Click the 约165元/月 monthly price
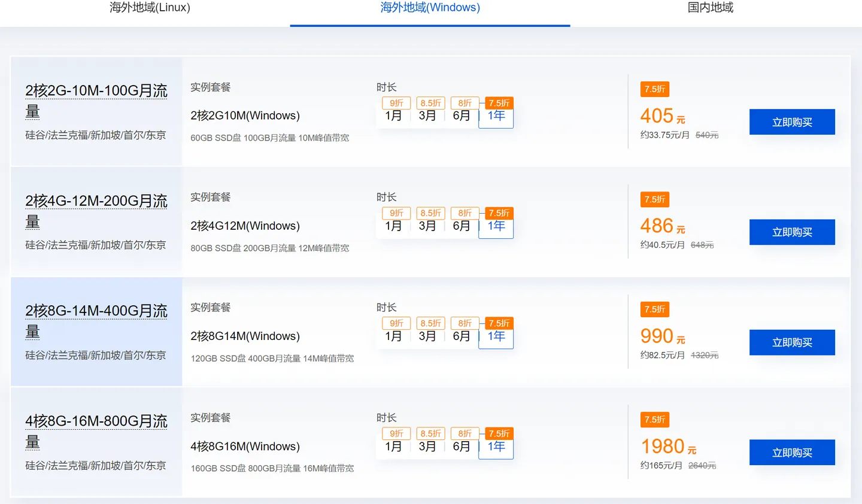The width and height of the screenshot is (862, 504). coord(661,466)
